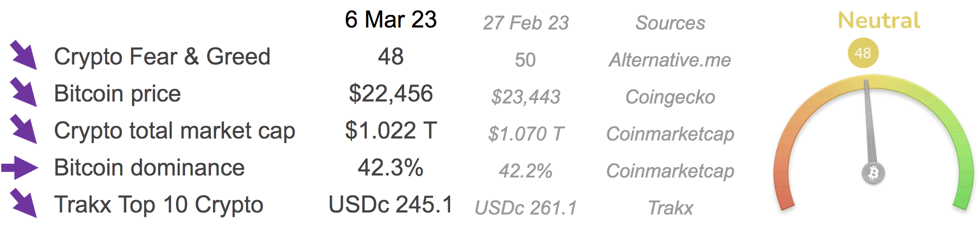
Task: Click the Bitcoin price value $22,456
Action: click(391, 93)
